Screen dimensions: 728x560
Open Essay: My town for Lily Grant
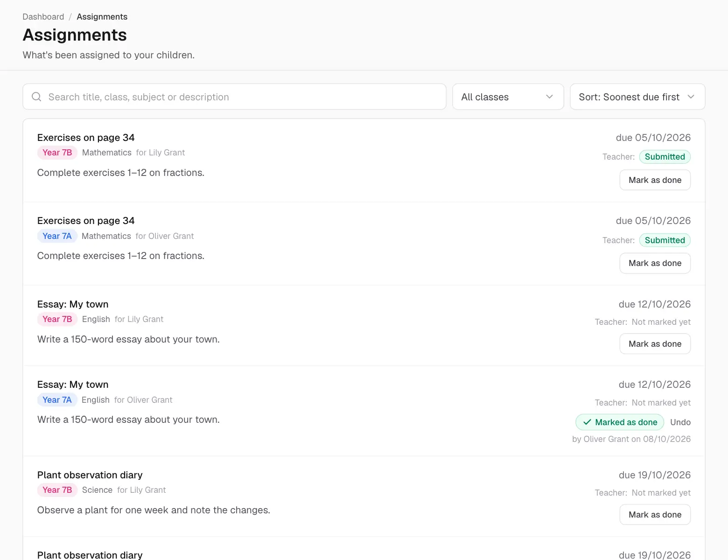tap(73, 304)
